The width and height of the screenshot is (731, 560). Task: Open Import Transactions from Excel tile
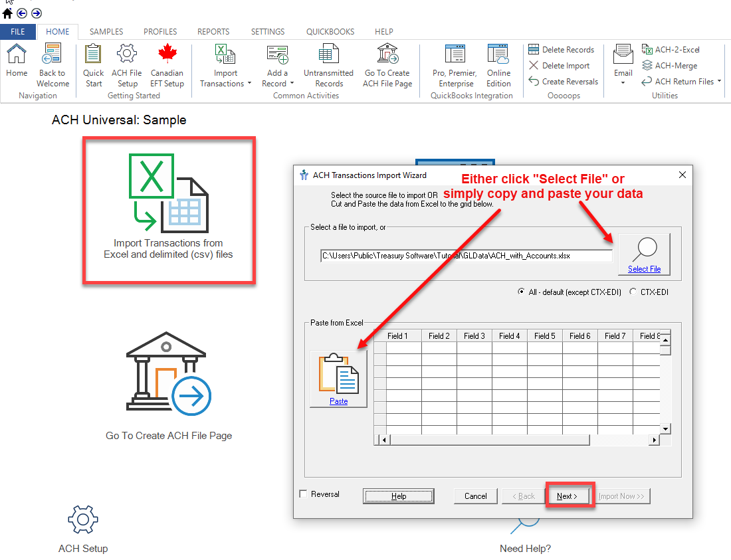click(x=169, y=210)
